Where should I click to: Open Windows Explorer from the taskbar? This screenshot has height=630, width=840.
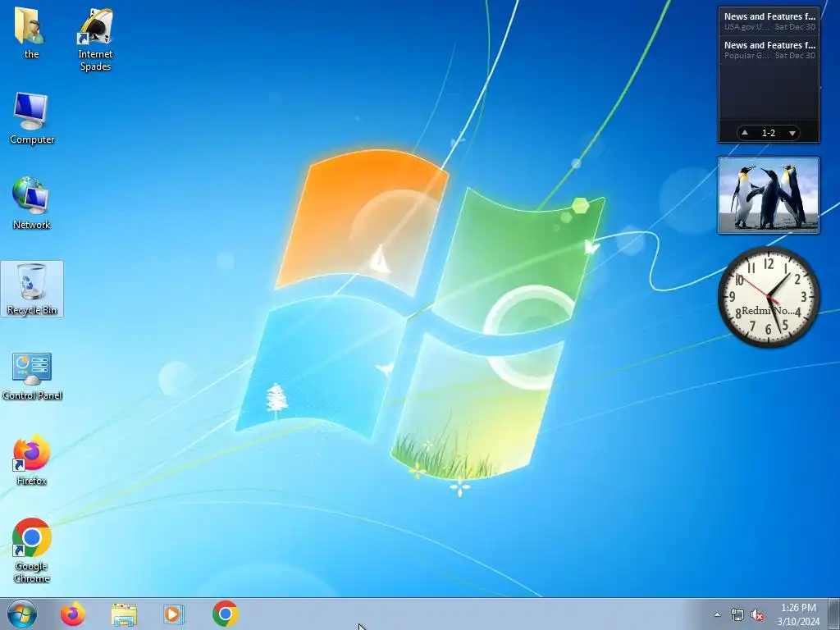point(124,614)
